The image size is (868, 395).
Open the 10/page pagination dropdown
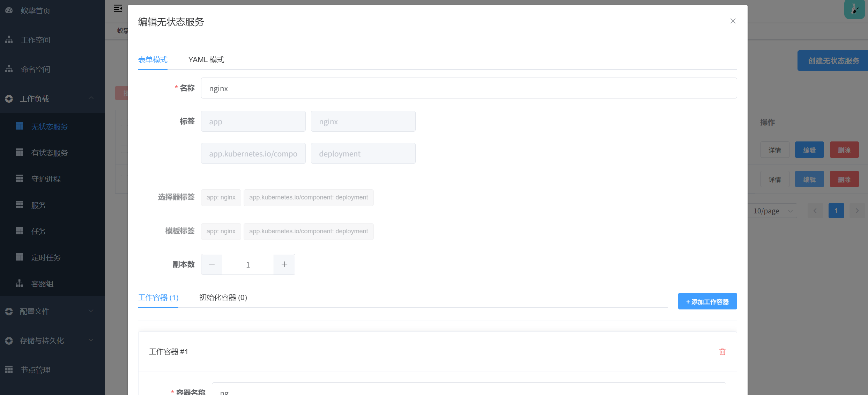coord(772,211)
